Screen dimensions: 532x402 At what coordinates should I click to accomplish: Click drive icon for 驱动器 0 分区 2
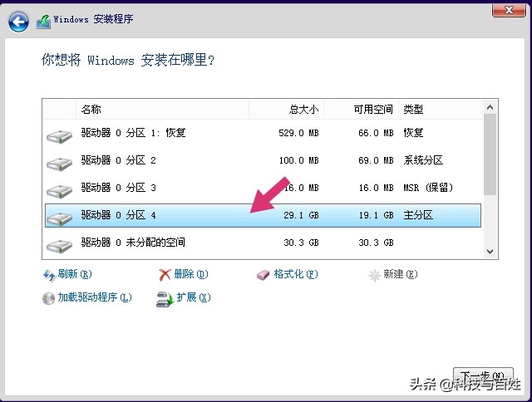(x=59, y=164)
